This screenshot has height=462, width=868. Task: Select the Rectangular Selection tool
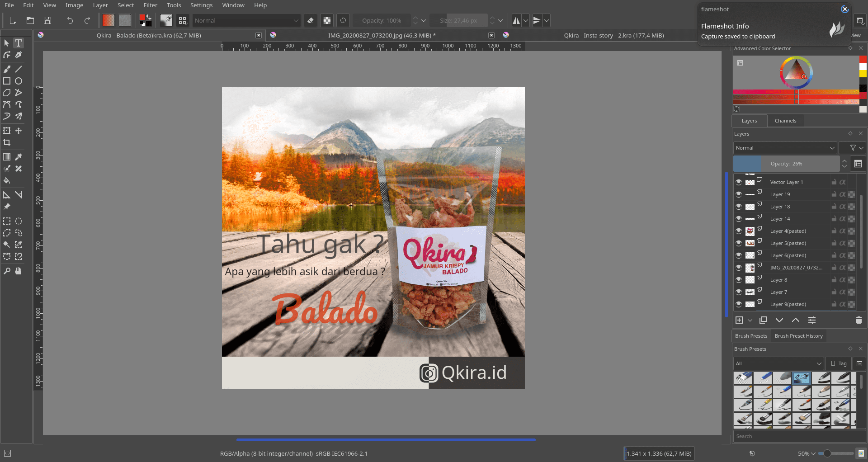(7, 221)
